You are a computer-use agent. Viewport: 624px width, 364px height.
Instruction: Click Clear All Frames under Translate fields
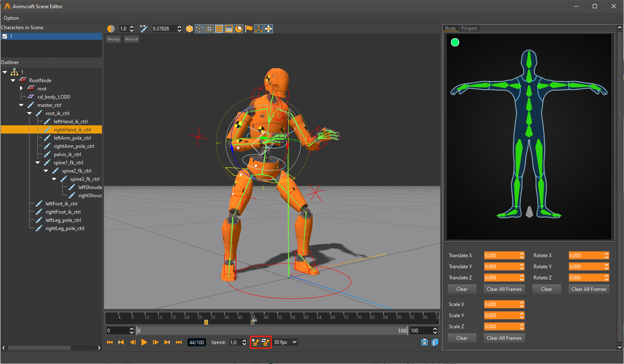click(504, 289)
